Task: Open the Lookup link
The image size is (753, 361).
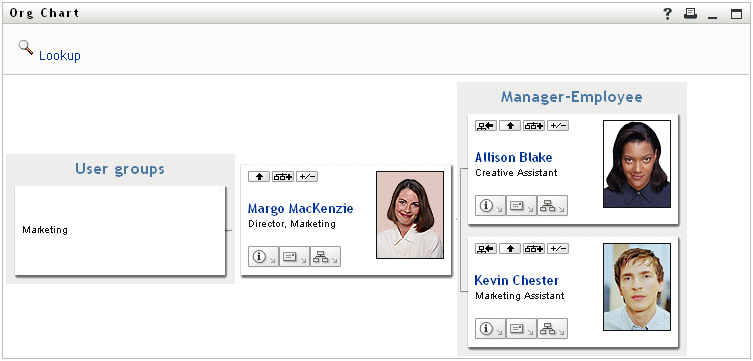Action: pyautogui.click(x=60, y=56)
